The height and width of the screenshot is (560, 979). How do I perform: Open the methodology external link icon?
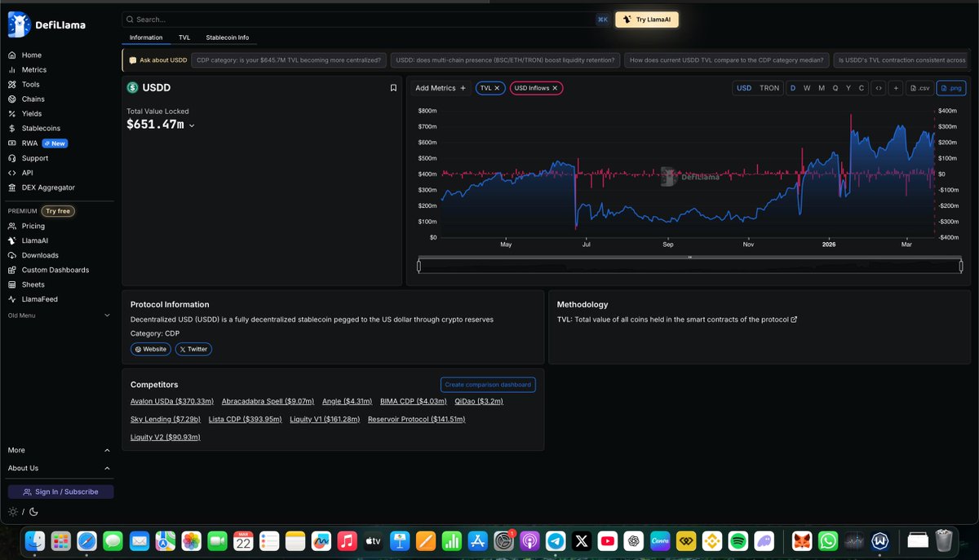tap(795, 320)
